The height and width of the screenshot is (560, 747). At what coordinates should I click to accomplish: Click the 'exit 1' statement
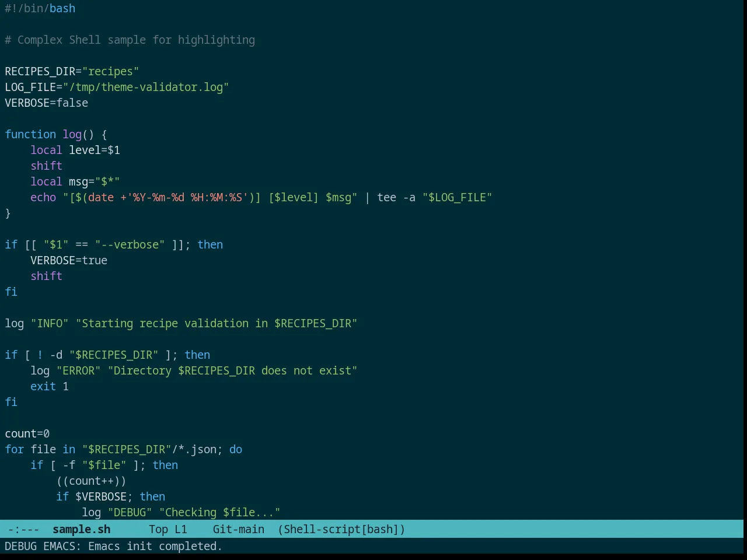(50, 386)
